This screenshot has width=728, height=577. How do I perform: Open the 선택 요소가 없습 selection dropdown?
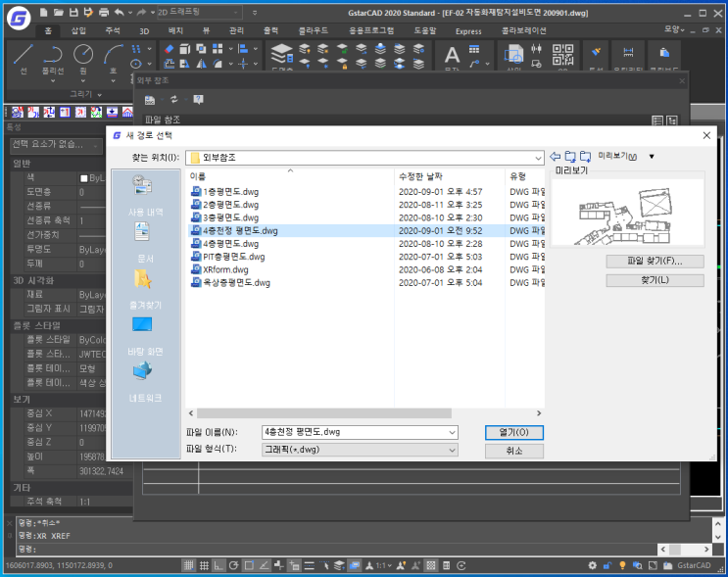coord(56,145)
